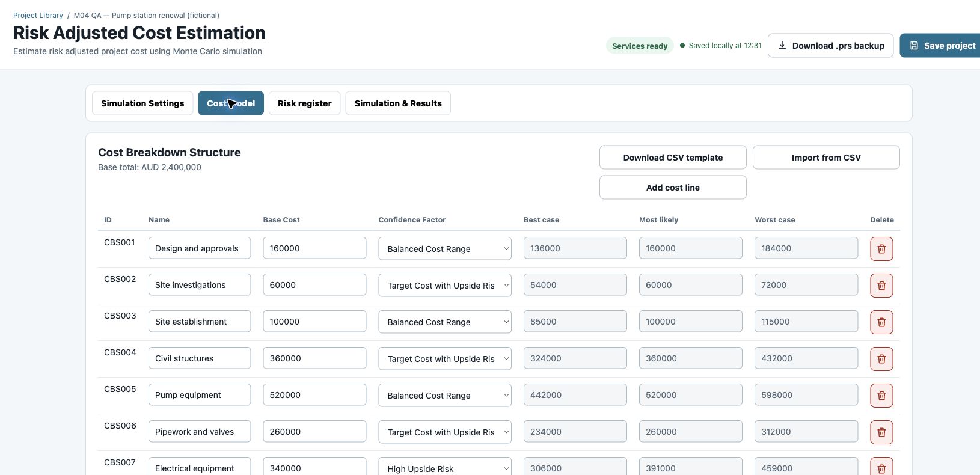Click the 'Base total: AUD 2,400,000' text
This screenshot has height=475, width=980.
[150, 167]
